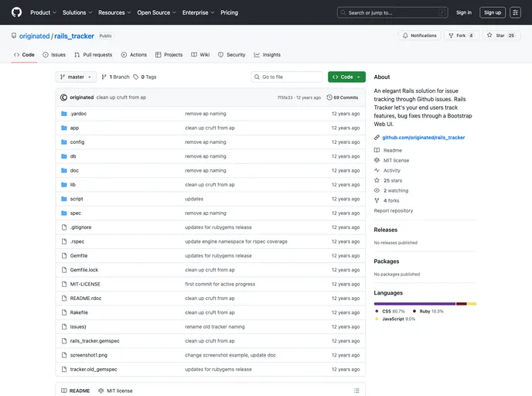
Task: Click the originated avatar icon in commit row
Action: pos(63,97)
